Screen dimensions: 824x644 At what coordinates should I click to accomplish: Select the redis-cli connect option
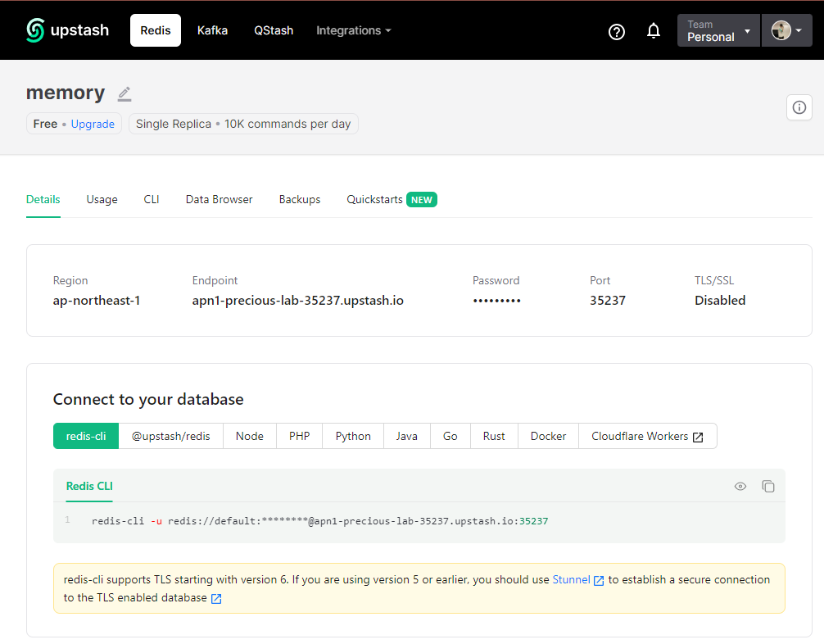tap(86, 436)
